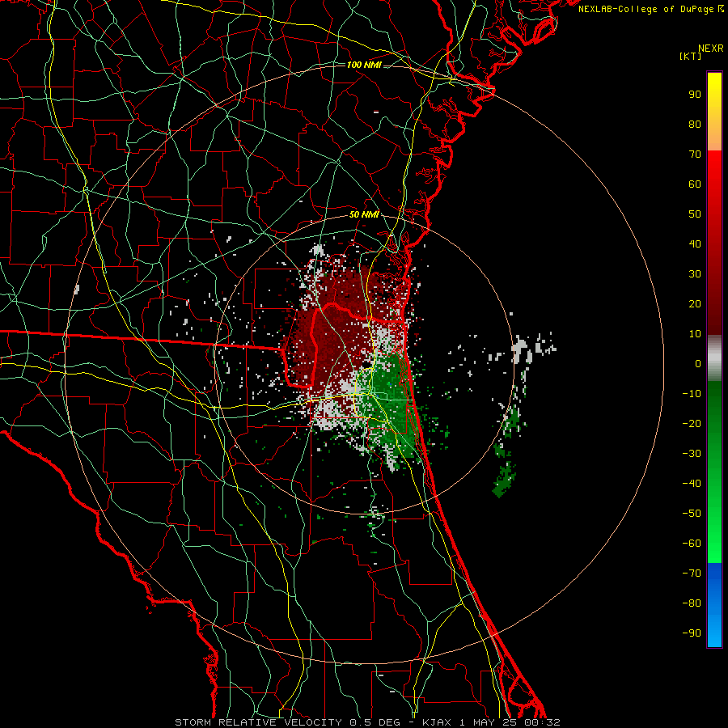
Task: Click the [KT] units label
Action: 690,56
